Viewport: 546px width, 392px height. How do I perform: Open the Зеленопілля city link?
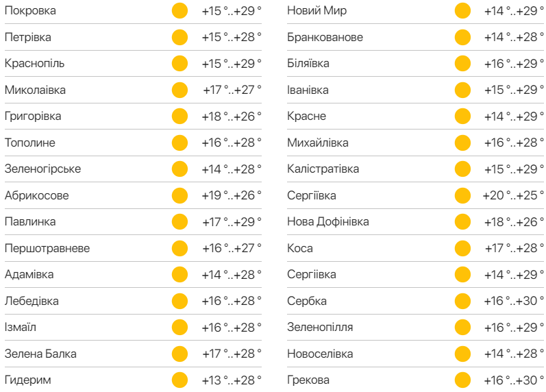tap(320, 328)
